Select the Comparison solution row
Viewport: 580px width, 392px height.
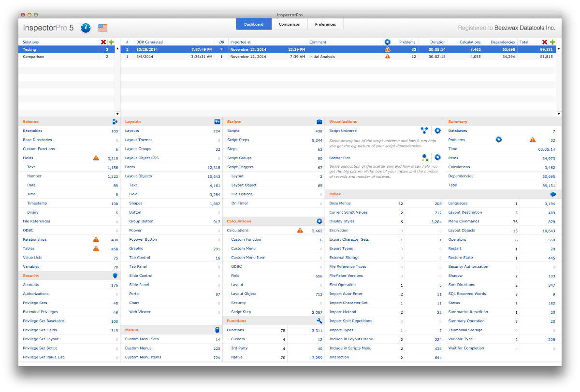click(x=58, y=57)
